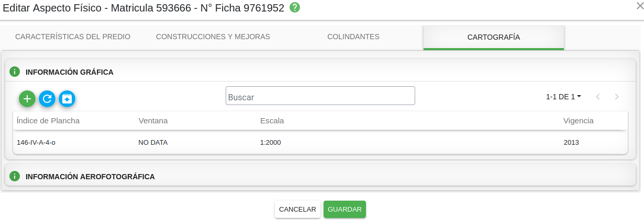Click the Información Gráfica info icon
Image resolution: width=644 pixels, height=220 pixels.
15,72
